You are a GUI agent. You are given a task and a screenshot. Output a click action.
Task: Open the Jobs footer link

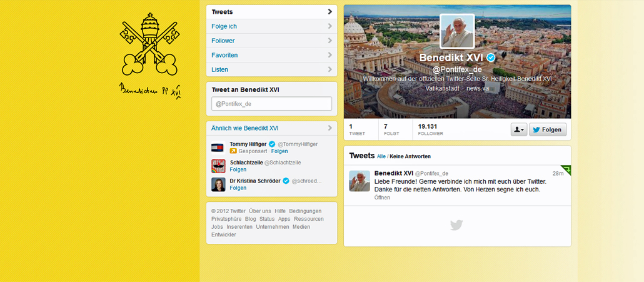click(217, 226)
